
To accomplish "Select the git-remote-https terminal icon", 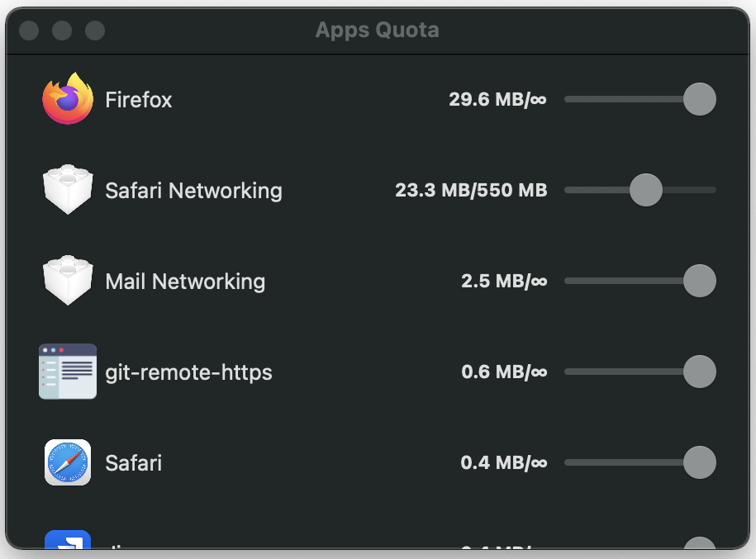I will click(68, 371).
